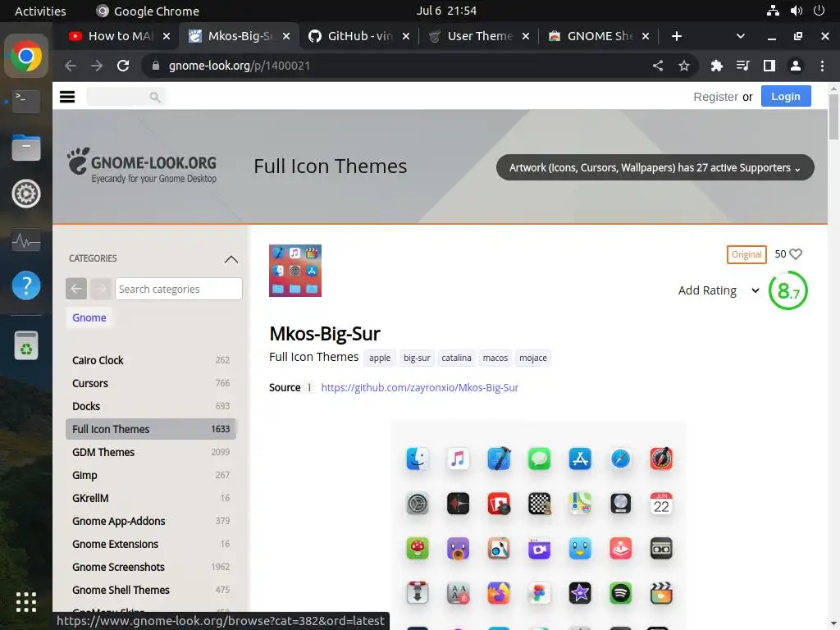
Task: Click the categories back arrow button
Action: pyautogui.click(x=76, y=289)
